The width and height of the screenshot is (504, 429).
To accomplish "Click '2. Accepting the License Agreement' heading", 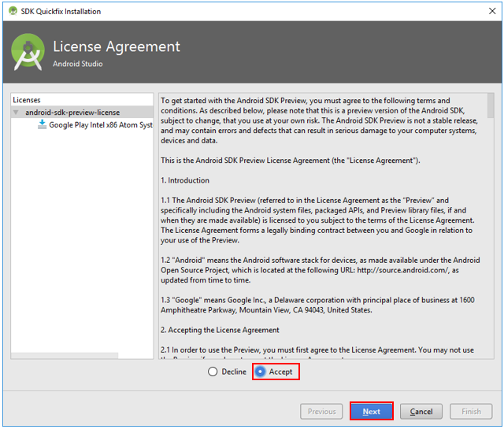I will (220, 330).
